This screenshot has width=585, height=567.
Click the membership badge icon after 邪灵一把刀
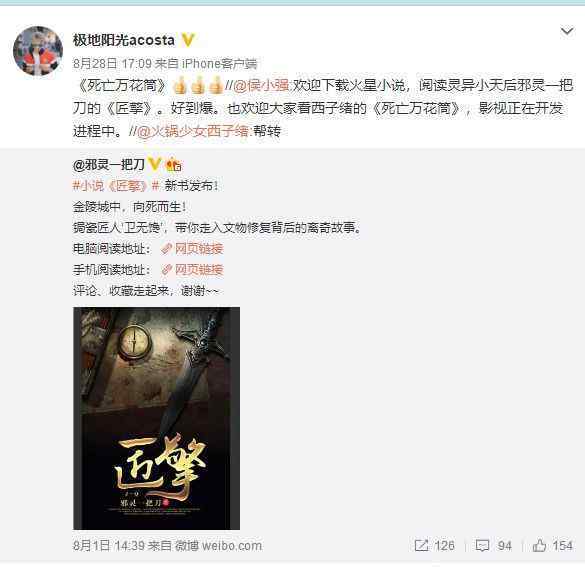point(174,165)
